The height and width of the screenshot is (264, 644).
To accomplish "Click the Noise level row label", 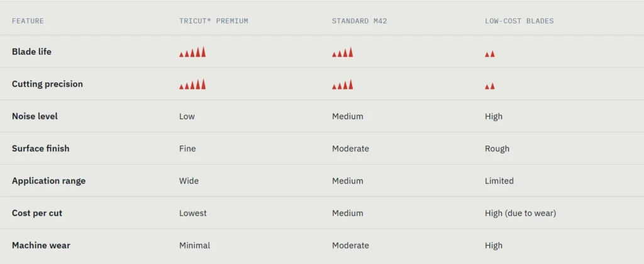I will tap(35, 117).
